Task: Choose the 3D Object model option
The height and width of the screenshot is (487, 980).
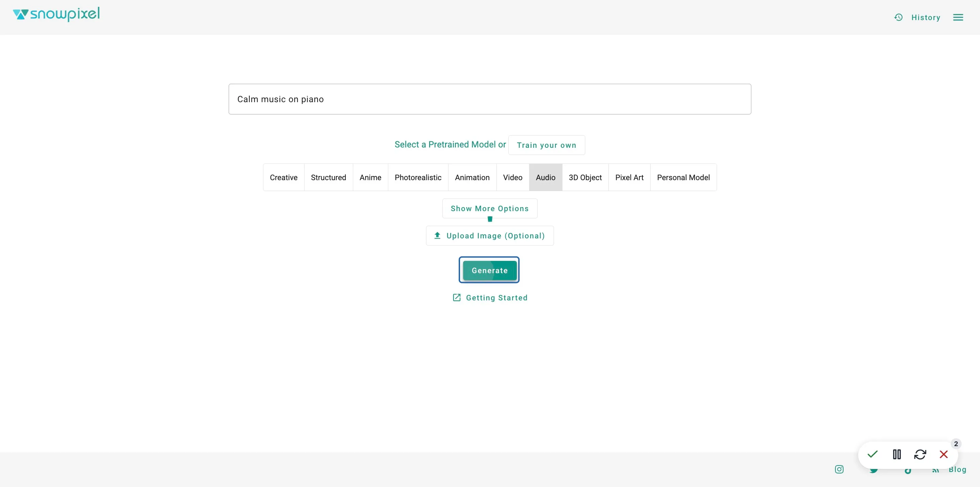Action: tap(585, 177)
